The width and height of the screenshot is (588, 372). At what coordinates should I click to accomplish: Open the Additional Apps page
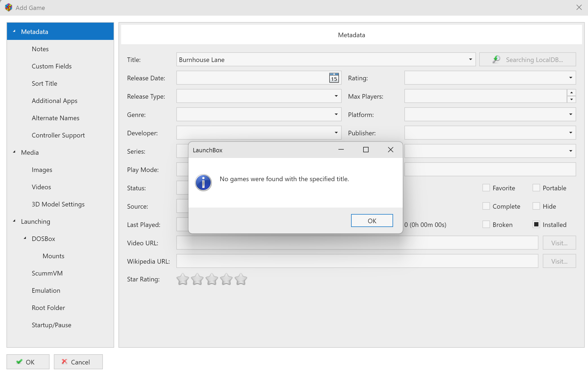click(x=55, y=101)
